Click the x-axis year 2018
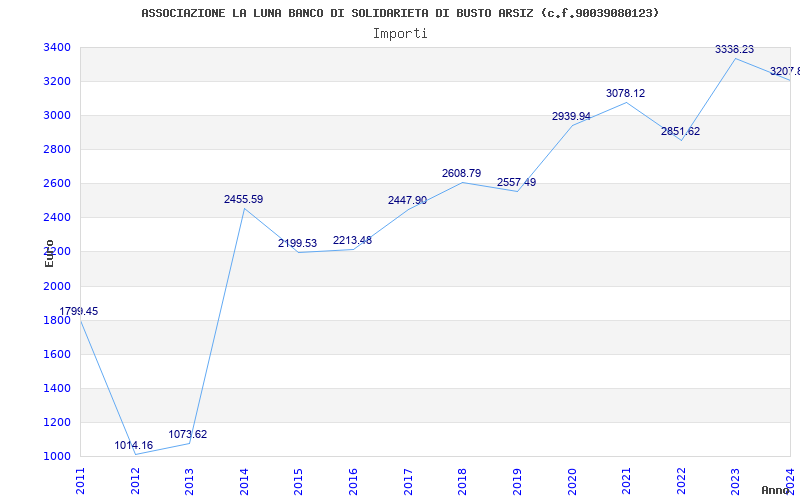The height and width of the screenshot is (500, 800). (x=462, y=481)
